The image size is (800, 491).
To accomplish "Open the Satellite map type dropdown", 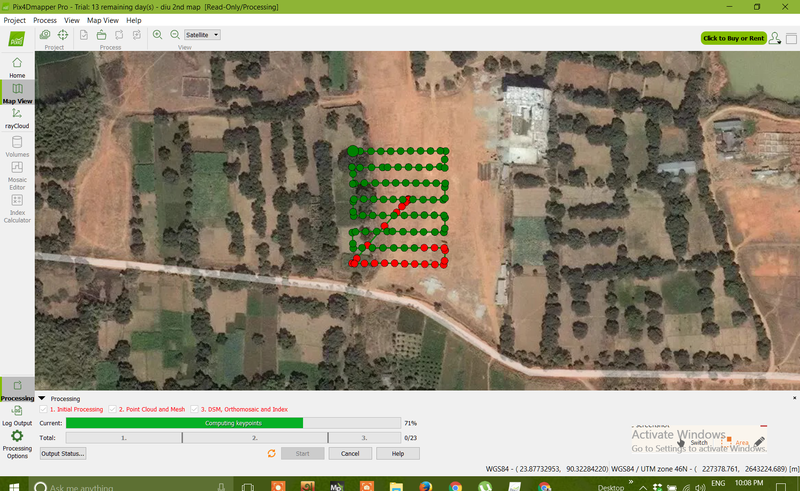I will pos(202,35).
